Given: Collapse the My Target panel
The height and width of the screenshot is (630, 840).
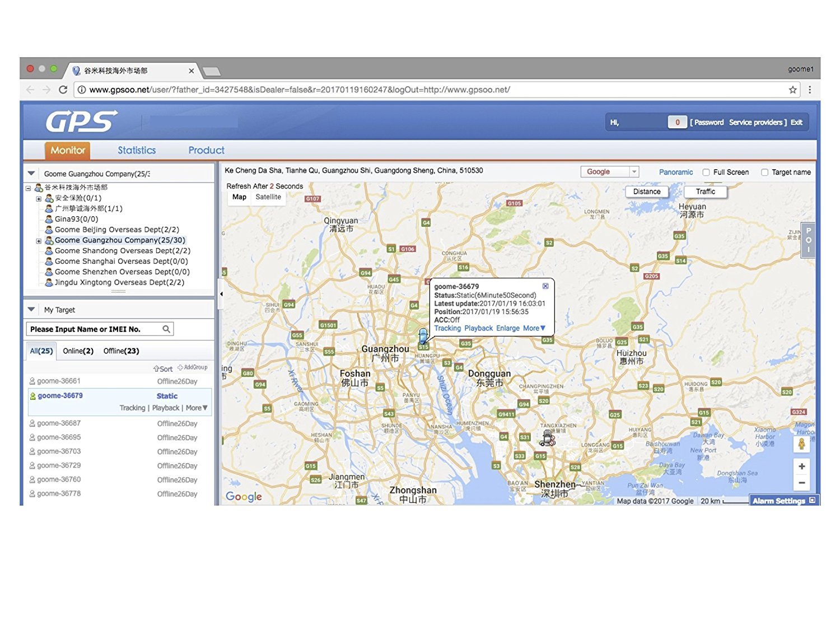Looking at the screenshot, I should (x=31, y=310).
